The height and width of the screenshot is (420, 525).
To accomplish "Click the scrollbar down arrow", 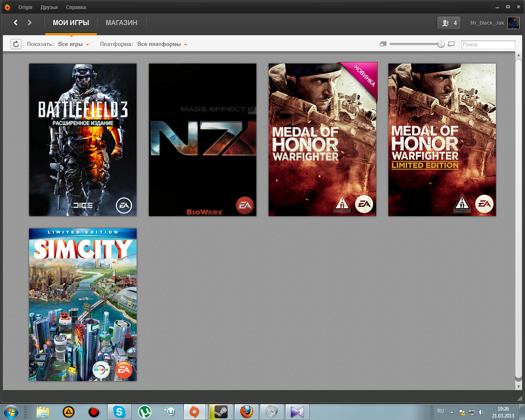I will coord(518,386).
